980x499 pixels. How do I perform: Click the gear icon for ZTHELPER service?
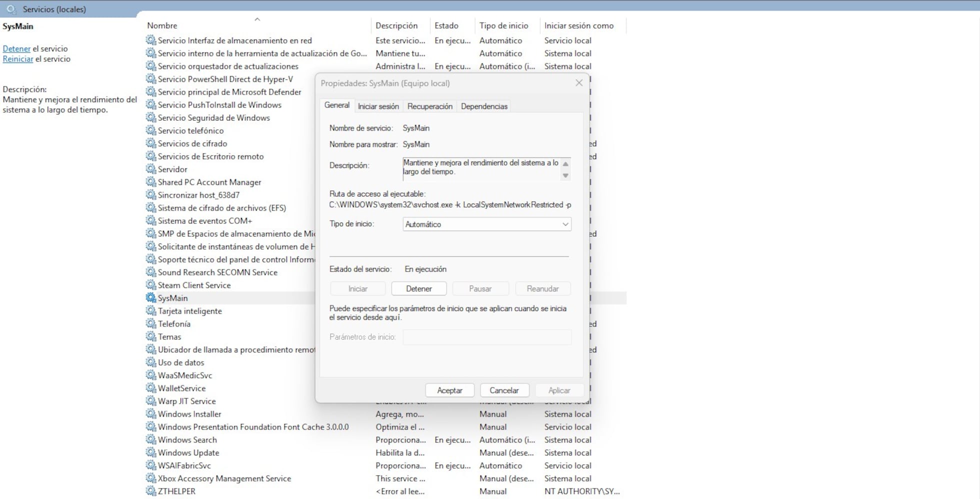pos(150,491)
